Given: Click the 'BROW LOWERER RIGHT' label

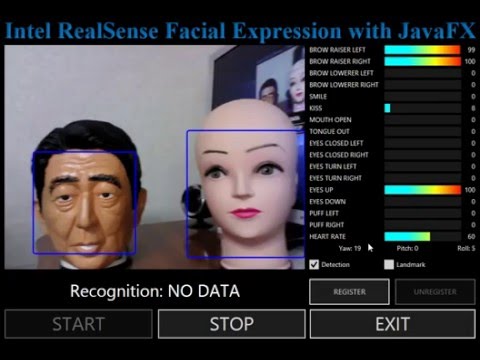Looking at the screenshot, I should 344,85.
